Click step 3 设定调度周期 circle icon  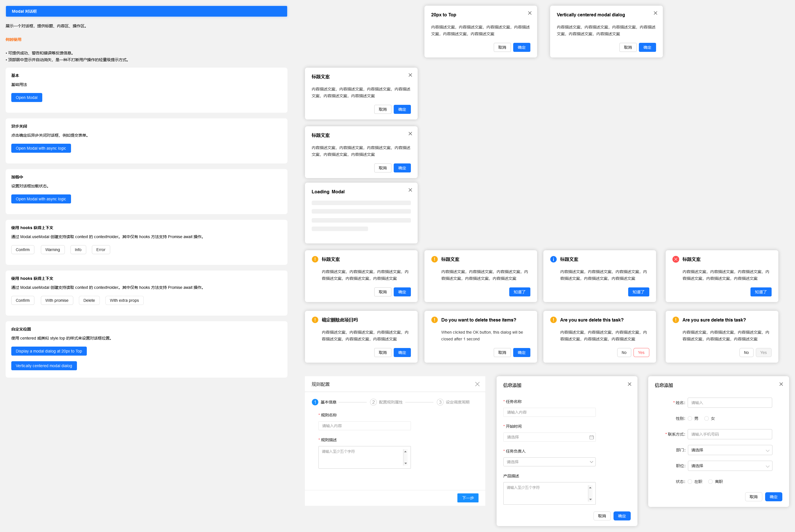point(440,402)
